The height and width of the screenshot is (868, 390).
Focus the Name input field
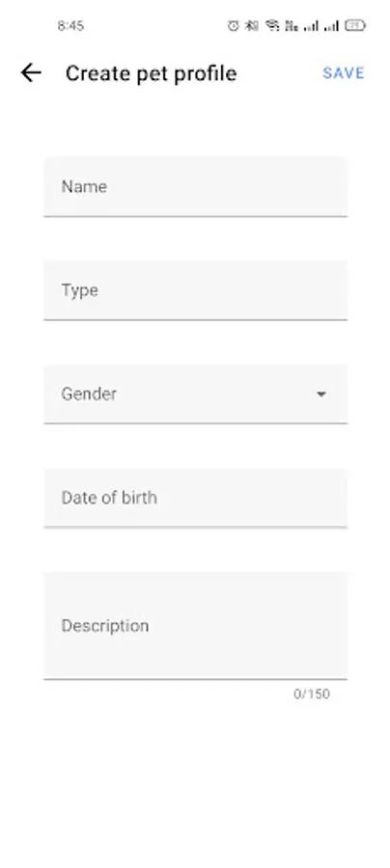point(196,186)
